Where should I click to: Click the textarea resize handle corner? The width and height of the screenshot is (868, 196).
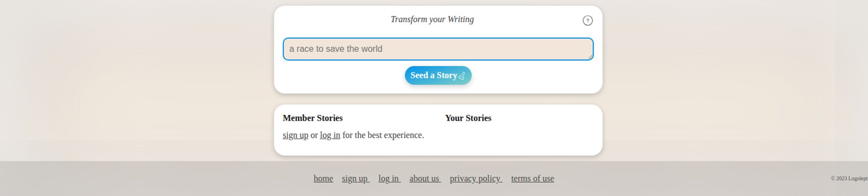coord(590,57)
